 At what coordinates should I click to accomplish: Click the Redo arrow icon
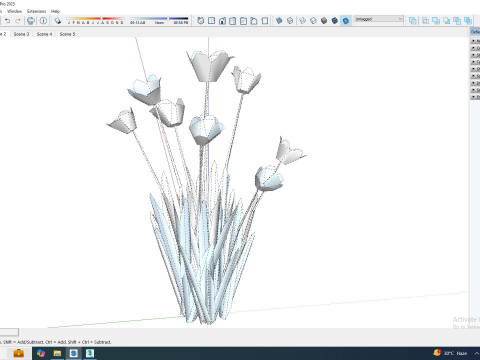[x=18, y=21]
